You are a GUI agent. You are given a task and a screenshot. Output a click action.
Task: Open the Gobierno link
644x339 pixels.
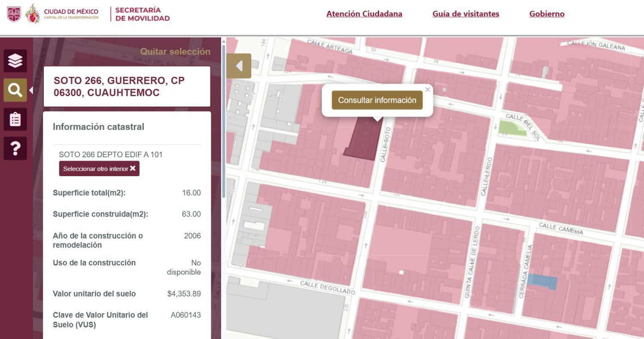pos(547,14)
